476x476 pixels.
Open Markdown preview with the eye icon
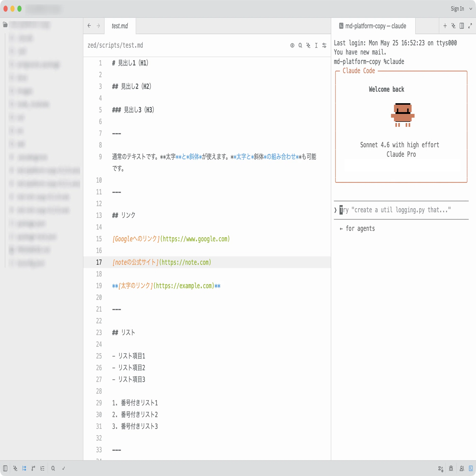coord(292,45)
